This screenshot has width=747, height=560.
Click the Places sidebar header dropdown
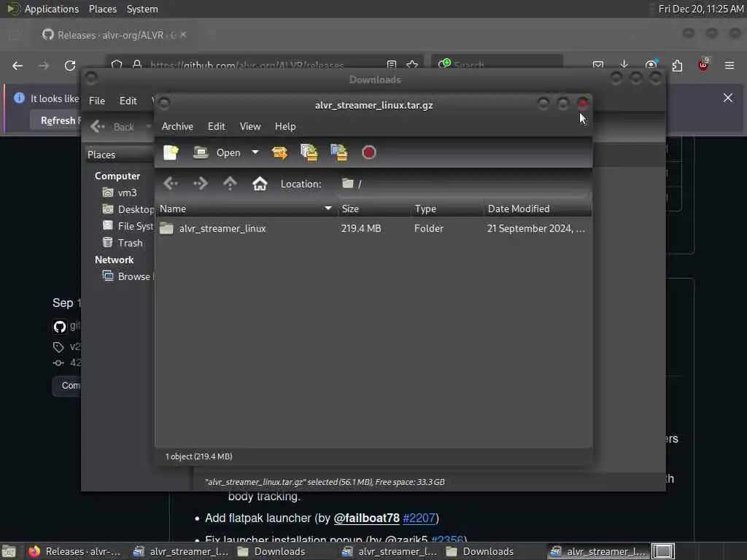(119, 155)
